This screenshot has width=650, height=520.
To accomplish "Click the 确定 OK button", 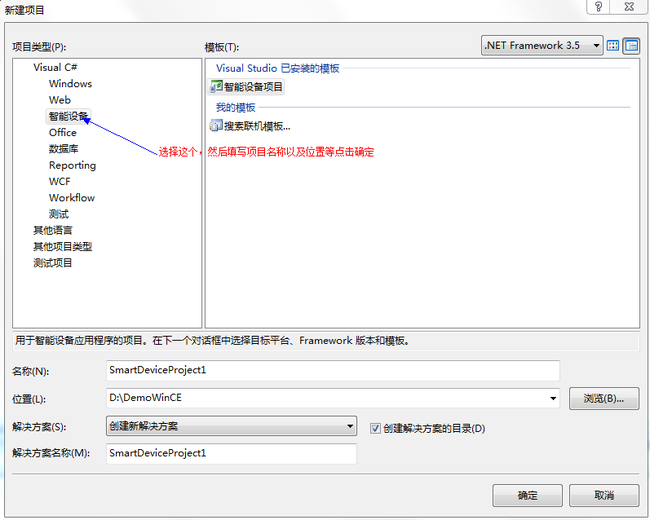I will click(x=527, y=495).
